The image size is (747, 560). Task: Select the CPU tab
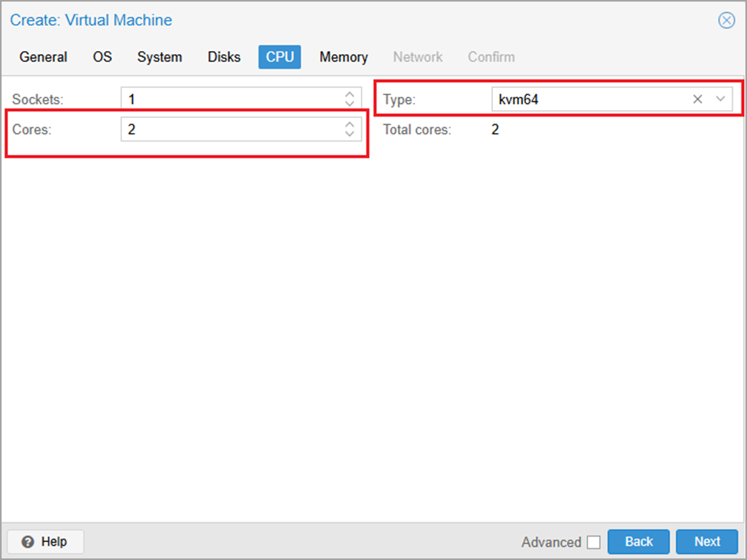(279, 57)
